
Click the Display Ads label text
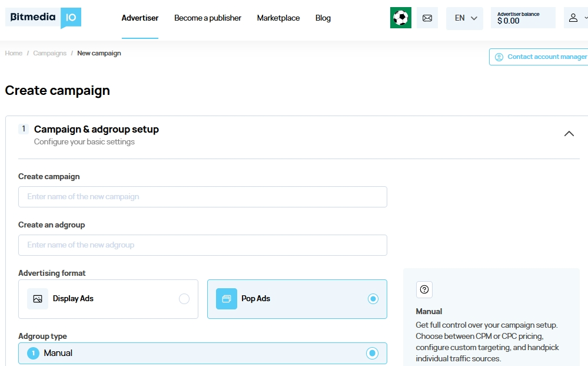[73, 298]
